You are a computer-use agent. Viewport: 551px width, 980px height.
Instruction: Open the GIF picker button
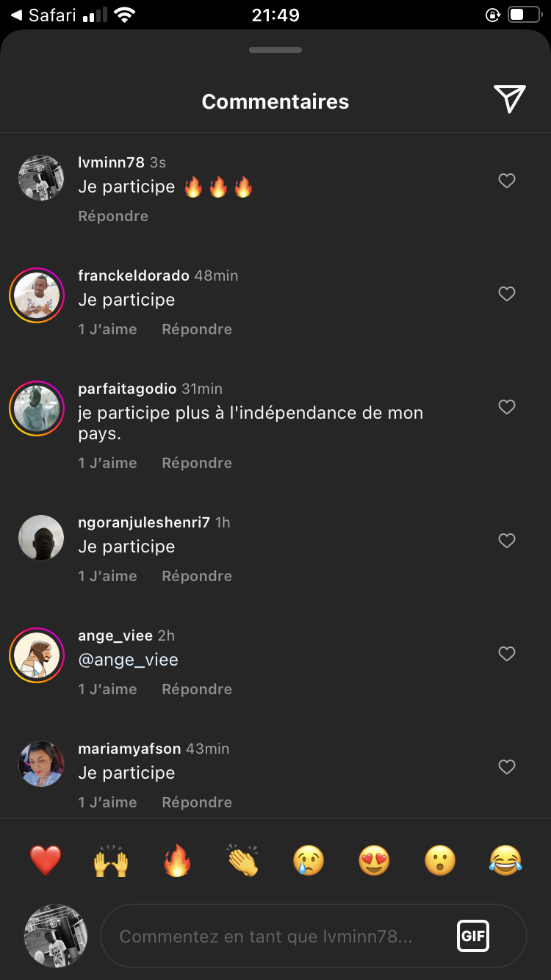(x=473, y=937)
